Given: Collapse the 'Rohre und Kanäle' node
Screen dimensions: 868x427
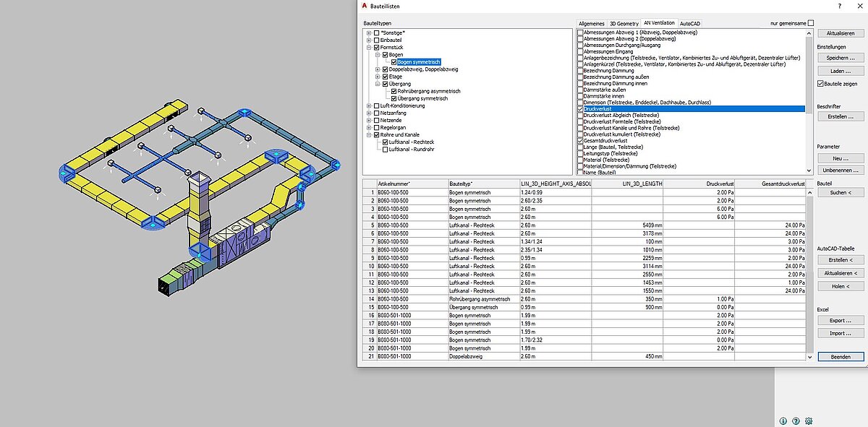Looking at the screenshot, I should click(369, 134).
